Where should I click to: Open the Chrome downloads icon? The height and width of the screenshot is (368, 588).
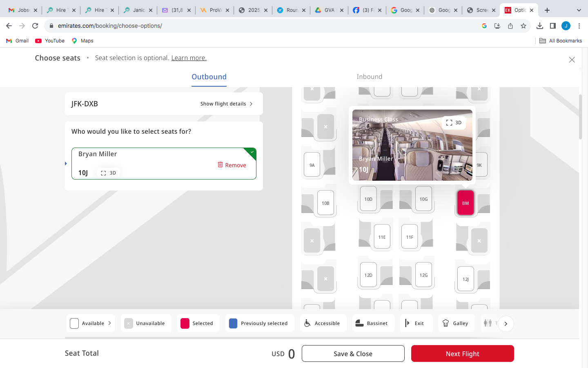(539, 26)
